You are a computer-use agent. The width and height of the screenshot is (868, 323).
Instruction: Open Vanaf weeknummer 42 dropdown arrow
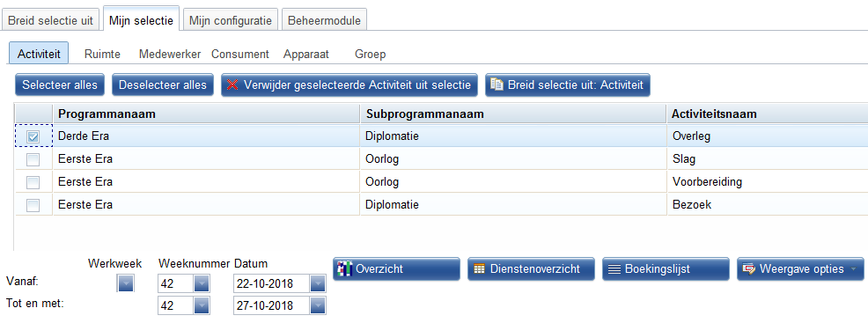point(202,284)
